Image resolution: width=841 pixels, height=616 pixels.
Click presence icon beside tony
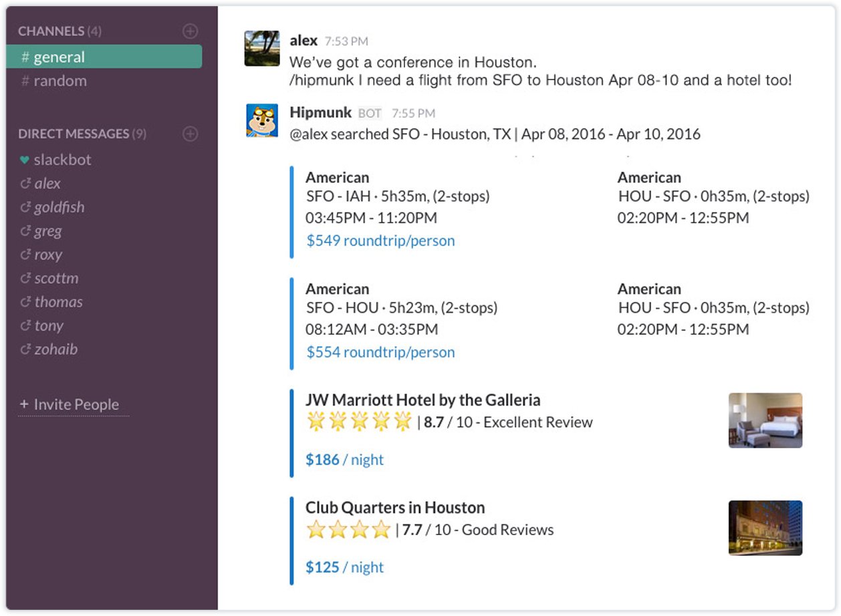(x=25, y=326)
